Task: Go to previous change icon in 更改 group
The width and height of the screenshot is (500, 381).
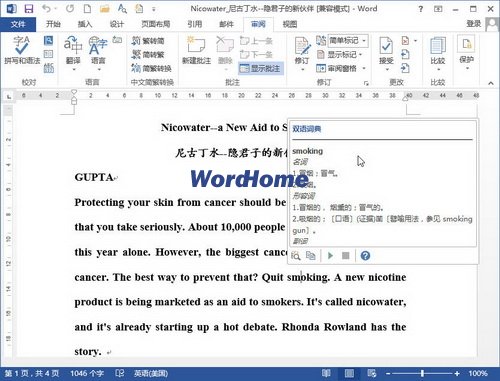Action: coord(405,54)
